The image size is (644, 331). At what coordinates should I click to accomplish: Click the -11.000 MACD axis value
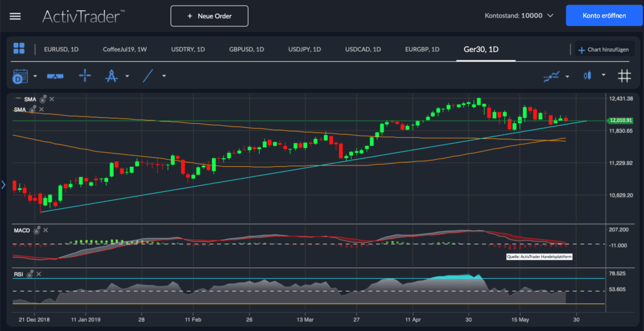619,245
